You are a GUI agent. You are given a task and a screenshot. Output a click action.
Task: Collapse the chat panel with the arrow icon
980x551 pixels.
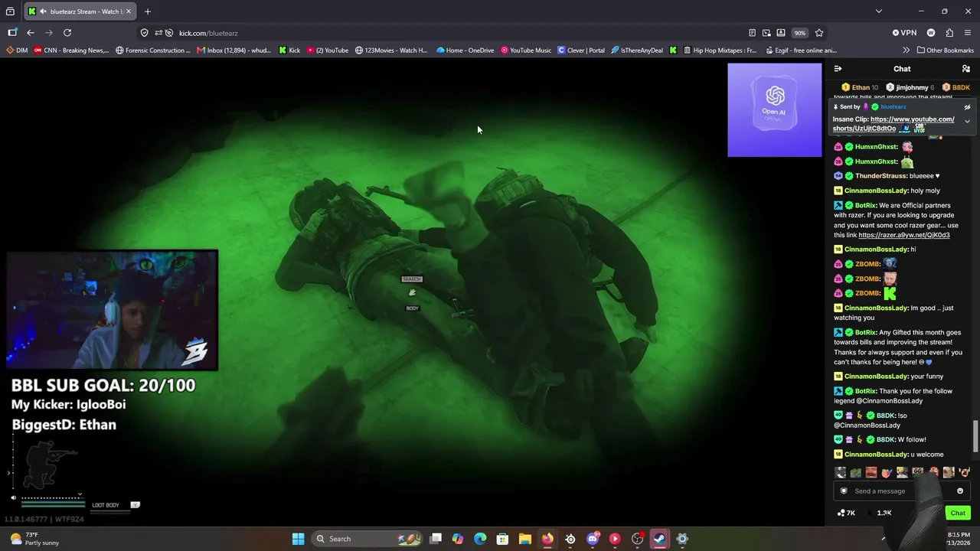[x=838, y=69]
